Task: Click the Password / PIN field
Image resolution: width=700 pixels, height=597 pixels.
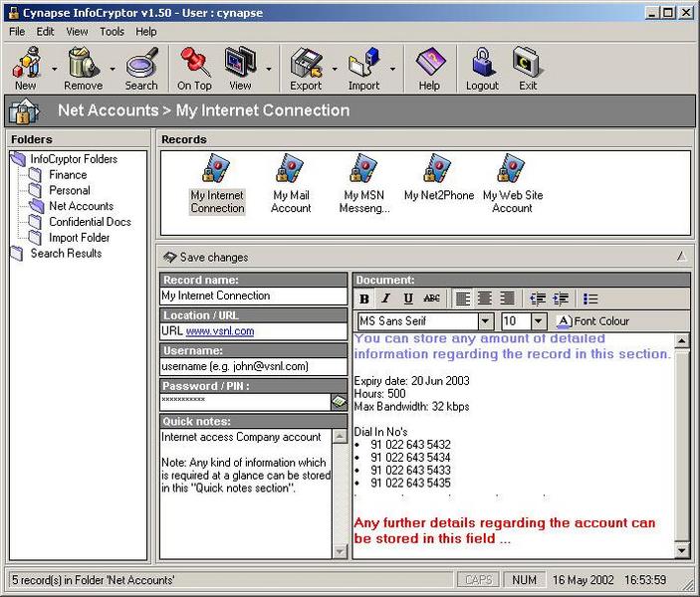Action: coord(245,402)
